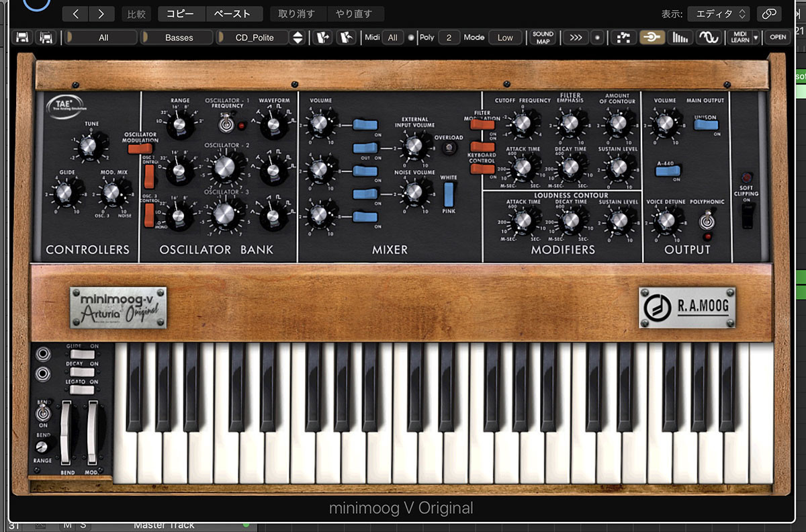
Task: Click the export preset icon
Action: pyautogui.click(x=347, y=38)
